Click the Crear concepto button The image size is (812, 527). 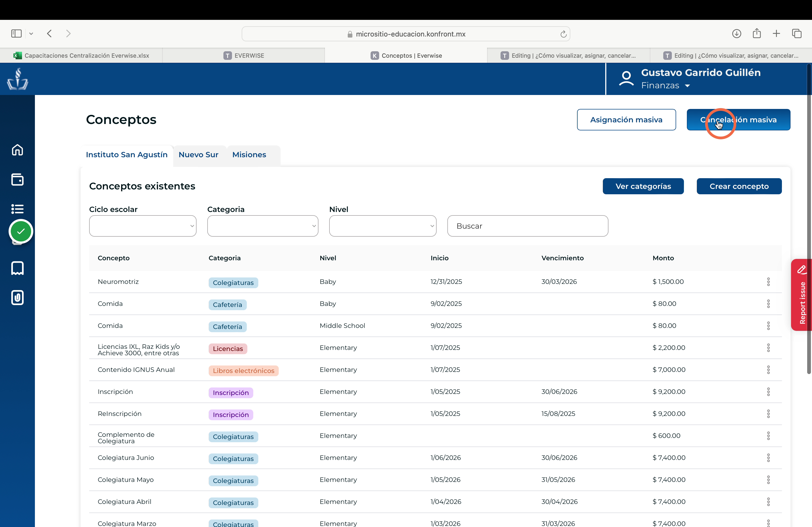pos(739,186)
